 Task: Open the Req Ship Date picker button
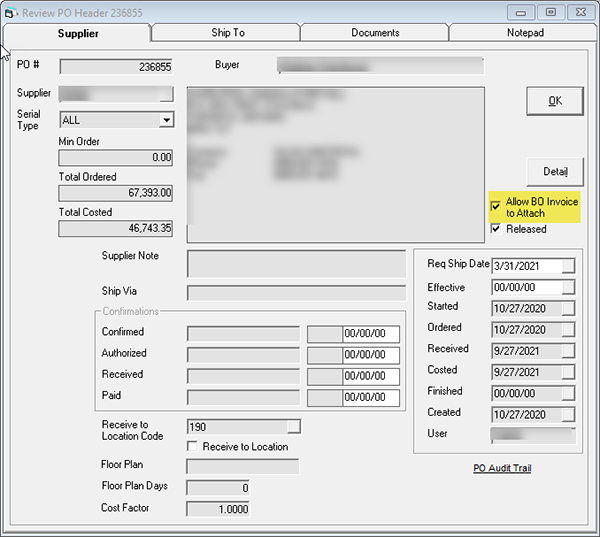[568, 266]
